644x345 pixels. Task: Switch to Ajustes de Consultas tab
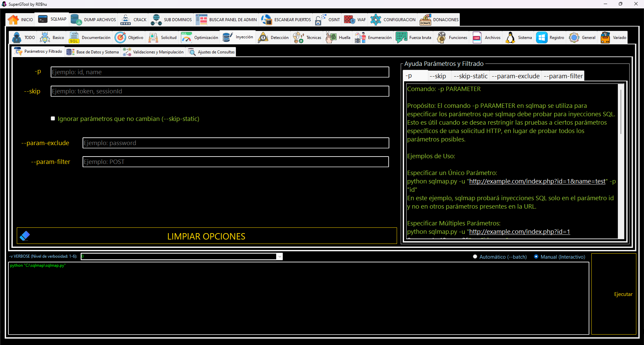pyautogui.click(x=211, y=52)
